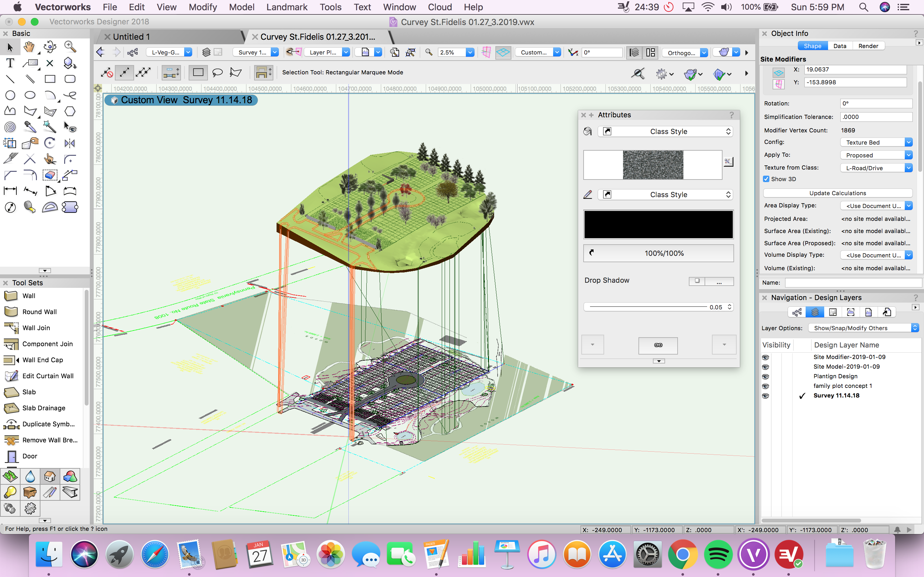Pick the Rectangle tool in Basic palette
Screen dimensions: 924x577
coord(50,79)
